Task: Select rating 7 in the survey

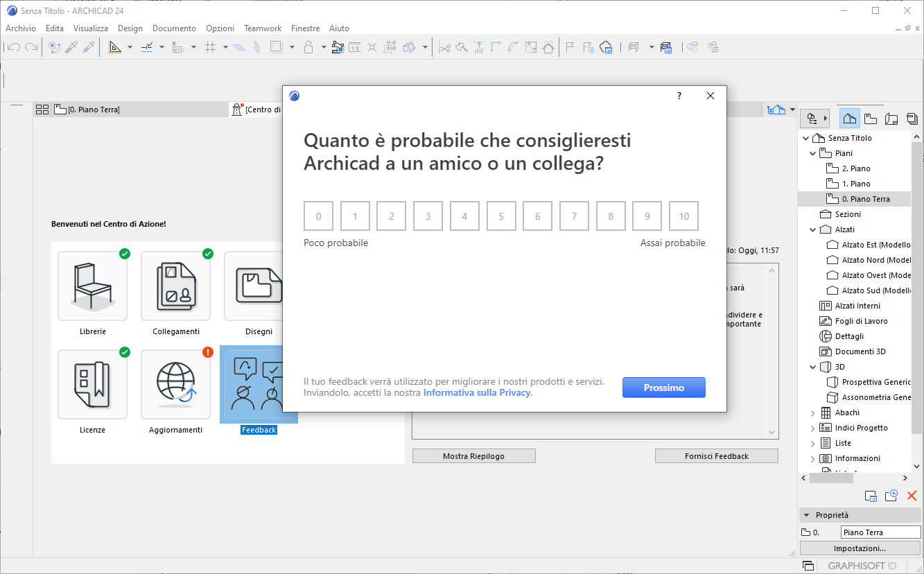Action: [574, 216]
